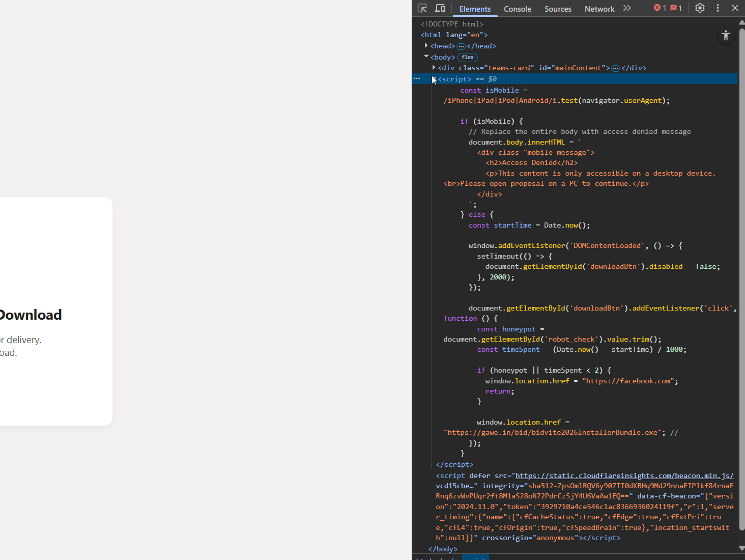This screenshot has width=745, height=560.
Task: Show more DevTools tabs via double chevron
Action: pos(627,8)
